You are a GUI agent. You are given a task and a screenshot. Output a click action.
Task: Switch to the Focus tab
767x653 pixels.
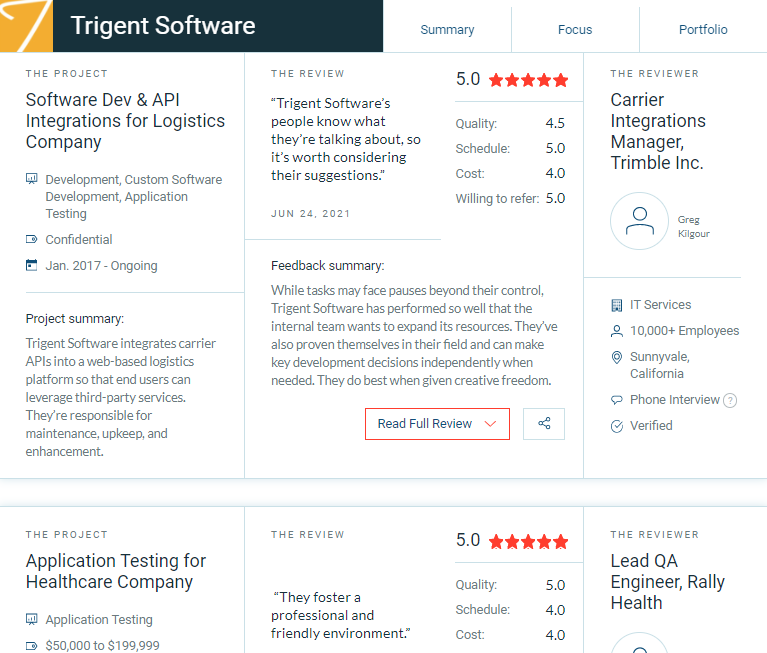pyautogui.click(x=575, y=30)
